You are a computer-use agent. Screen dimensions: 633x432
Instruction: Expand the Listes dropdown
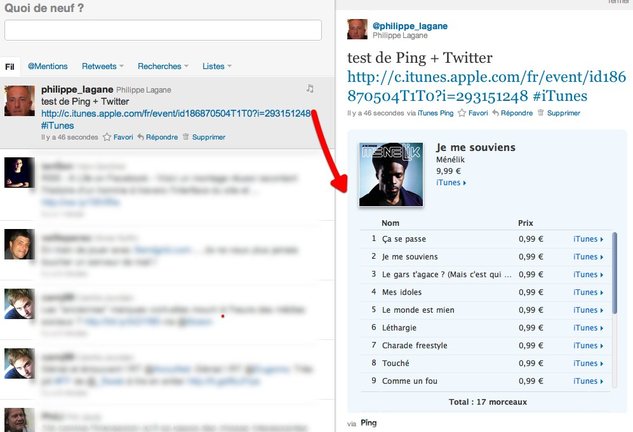pos(217,66)
